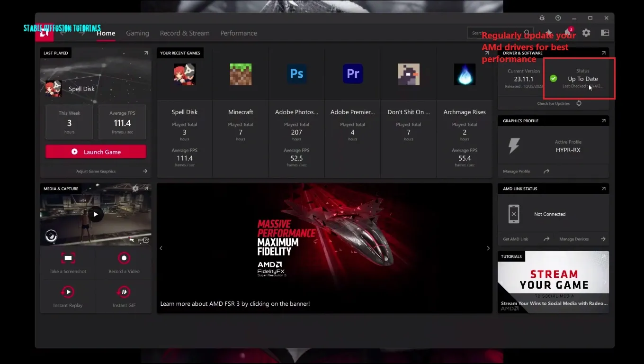Expand the AMD Link Status panel

pyautogui.click(x=603, y=189)
